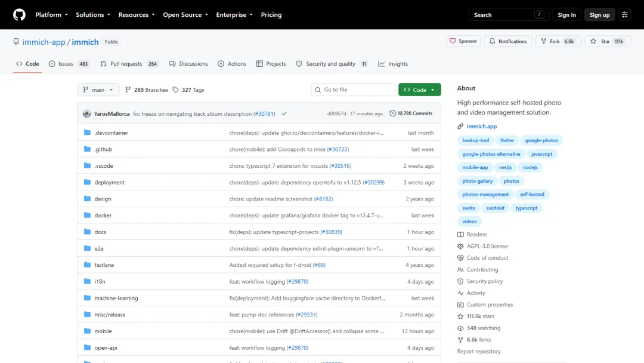Open the docs folder
Screen dimensions: 644x363
click(100, 232)
